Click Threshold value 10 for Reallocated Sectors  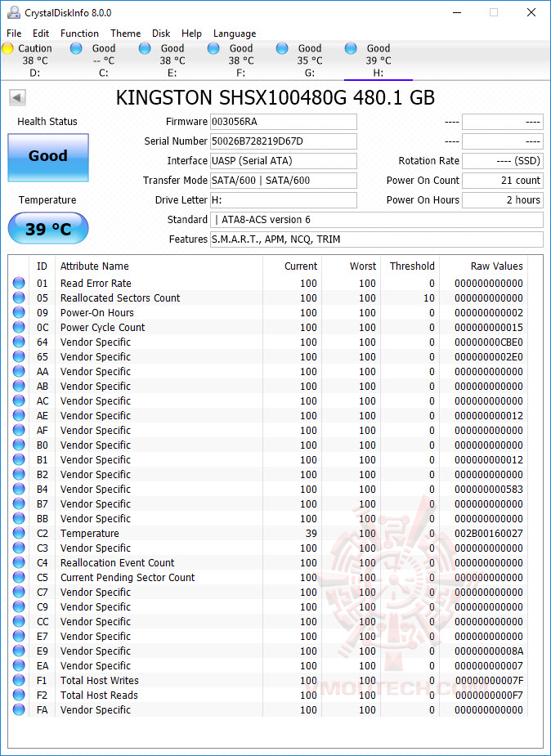point(429,298)
